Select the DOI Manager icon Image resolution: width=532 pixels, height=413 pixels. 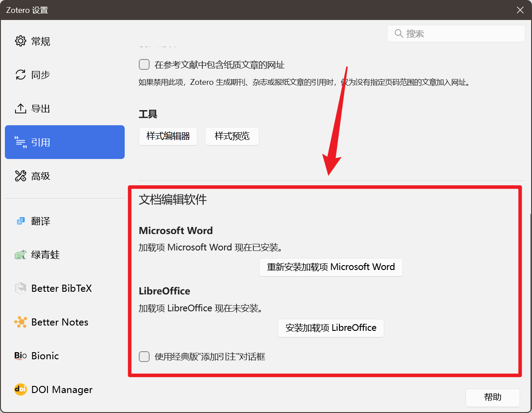point(20,389)
